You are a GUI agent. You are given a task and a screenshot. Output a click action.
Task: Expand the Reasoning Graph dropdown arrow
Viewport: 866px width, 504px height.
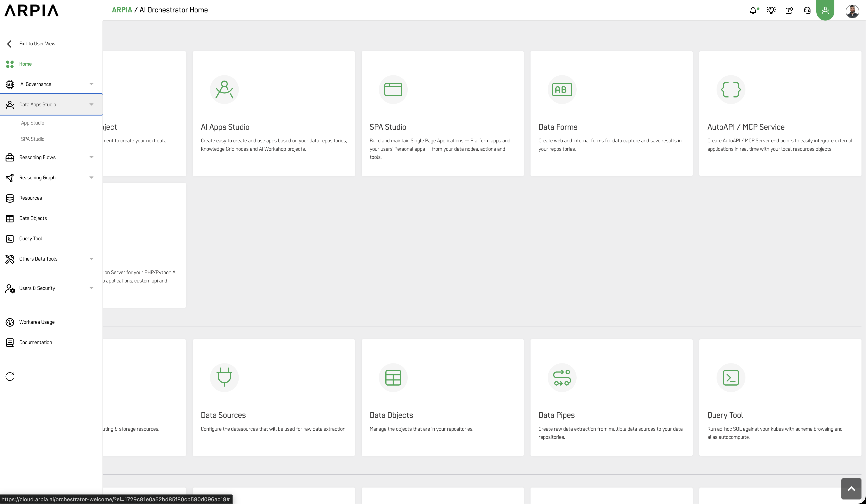pyautogui.click(x=91, y=178)
